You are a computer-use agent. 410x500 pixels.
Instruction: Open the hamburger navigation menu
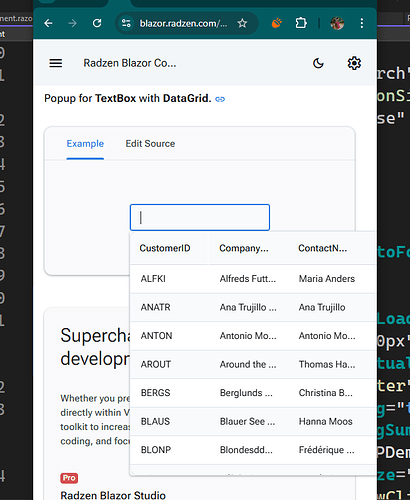click(56, 63)
